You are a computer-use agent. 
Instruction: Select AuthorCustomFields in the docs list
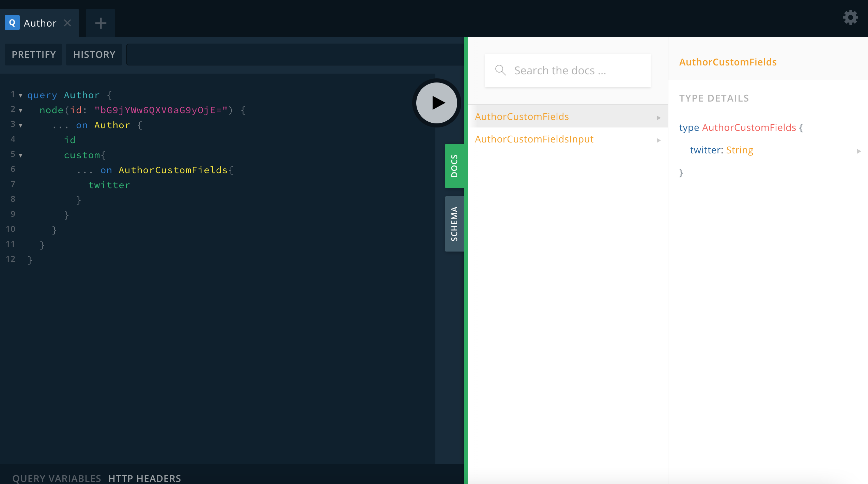(x=568, y=117)
